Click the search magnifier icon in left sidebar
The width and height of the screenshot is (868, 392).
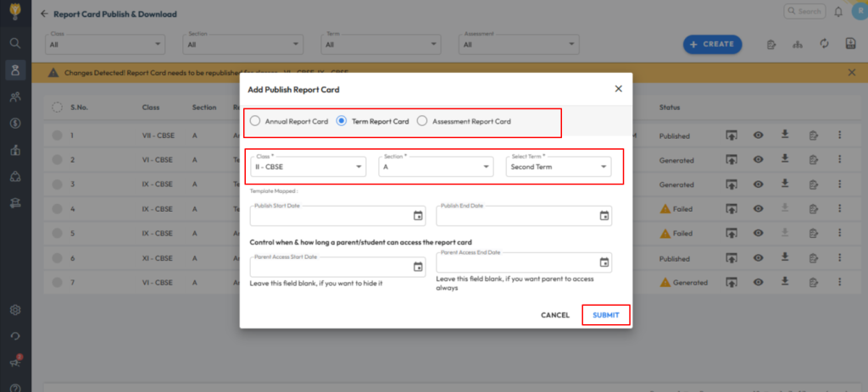(15, 42)
